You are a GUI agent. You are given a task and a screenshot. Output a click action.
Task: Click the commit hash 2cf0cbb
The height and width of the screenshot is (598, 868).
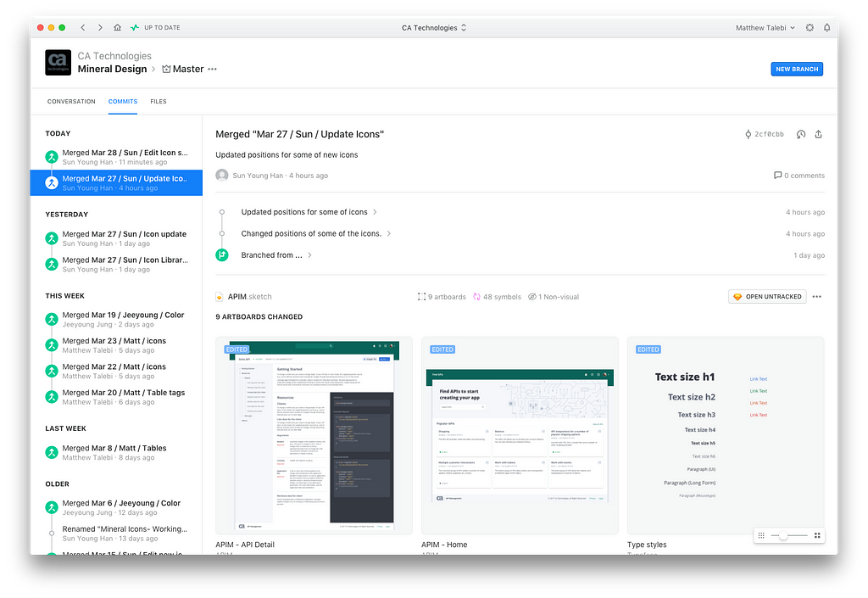coord(770,134)
